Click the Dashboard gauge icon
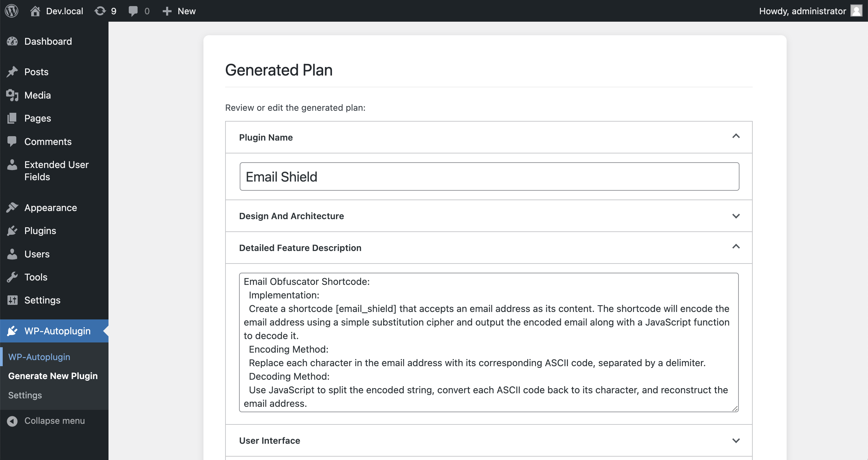Screen dimensions: 868x460 point(12,41)
